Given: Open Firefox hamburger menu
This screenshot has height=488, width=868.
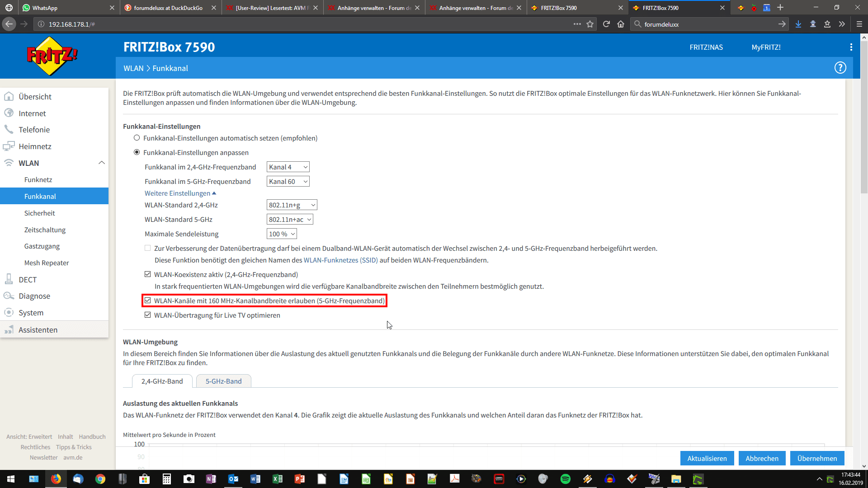Looking at the screenshot, I should point(859,24).
